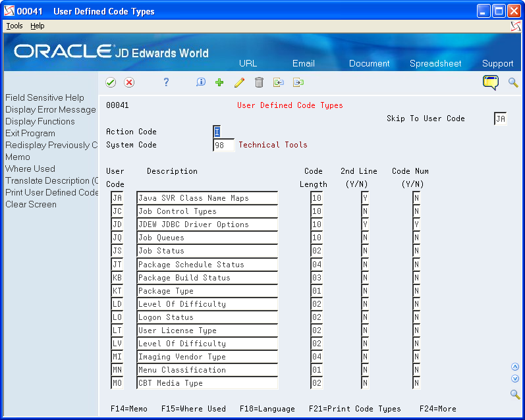Select Redisplay Previously Cleared in sidebar
Screen dimensions: 525x420
(51, 145)
